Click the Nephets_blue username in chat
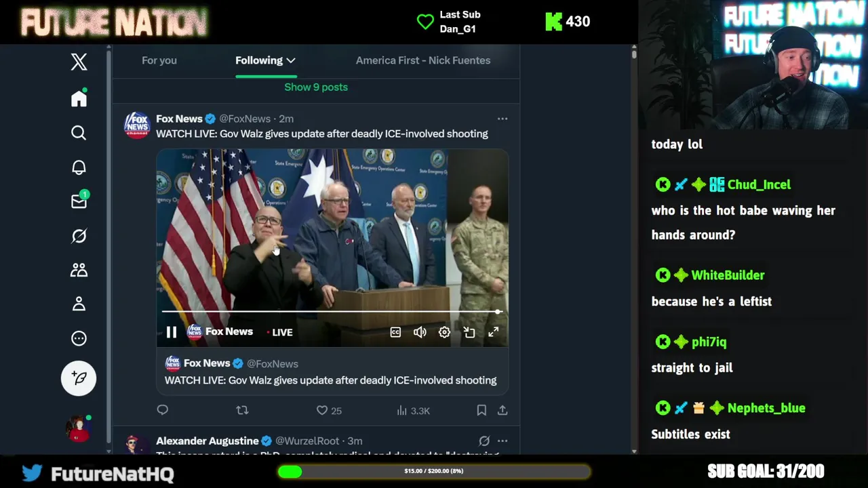The height and width of the screenshot is (488, 868). pyautogui.click(x=766, y=408)
